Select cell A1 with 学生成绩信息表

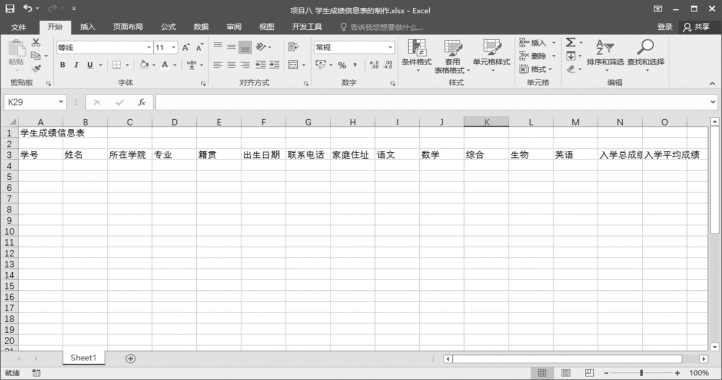[x=41, y=133]
